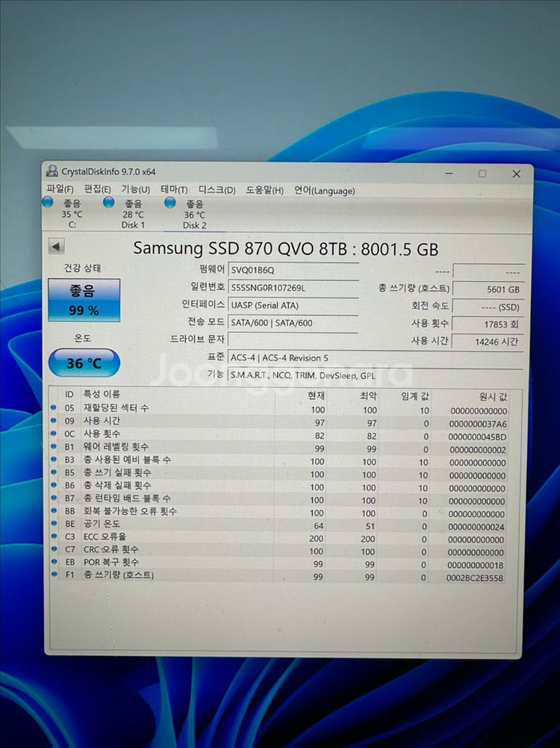Click the empty drive letter field
560x748 pixels.
[x=293, y=340]
